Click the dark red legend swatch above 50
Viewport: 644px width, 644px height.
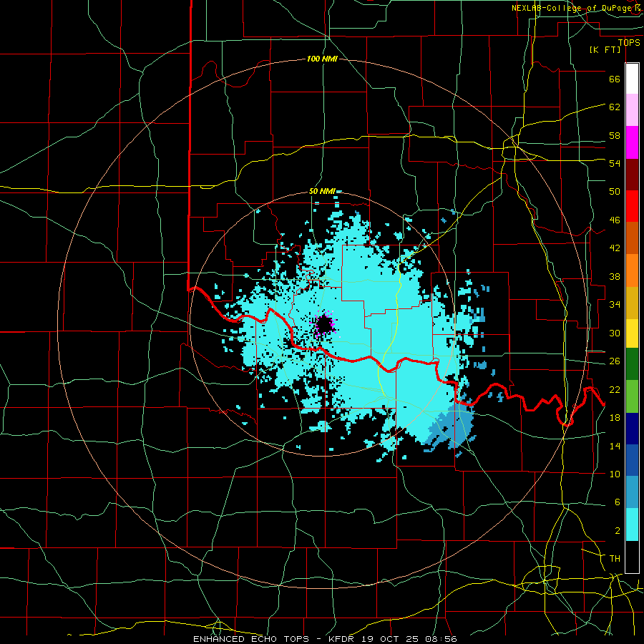[632, 175]
